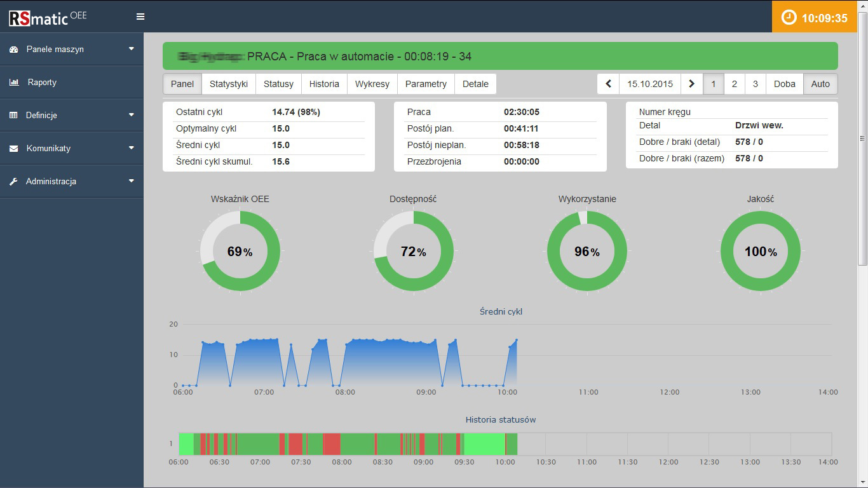868x488 pixels.
Task: Switch to the Panel tab
Action: (182, 84)
